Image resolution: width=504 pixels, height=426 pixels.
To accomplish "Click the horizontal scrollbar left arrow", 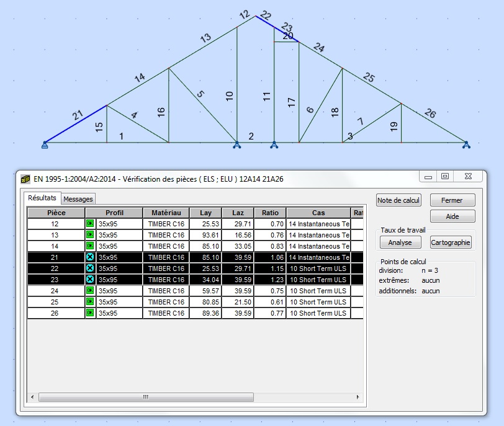I will (x=32, y=397).
